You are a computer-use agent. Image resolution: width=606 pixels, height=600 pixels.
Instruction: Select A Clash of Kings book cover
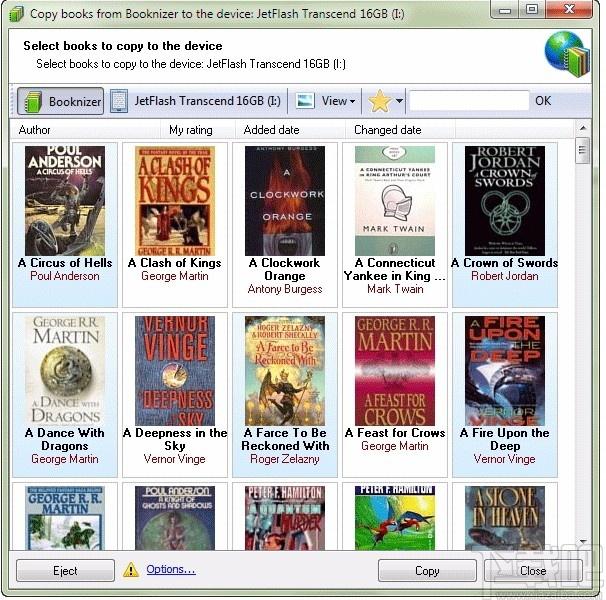(175, 201)
